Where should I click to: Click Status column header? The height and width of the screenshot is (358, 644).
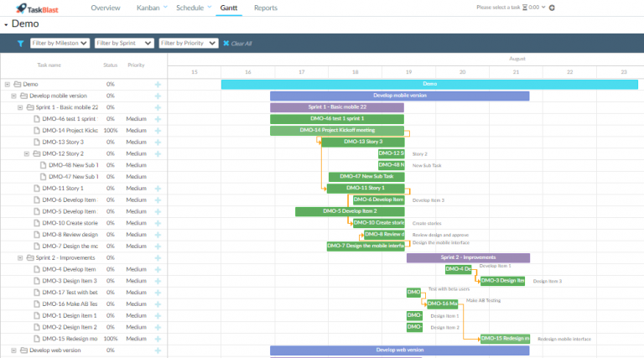[111, 65]
